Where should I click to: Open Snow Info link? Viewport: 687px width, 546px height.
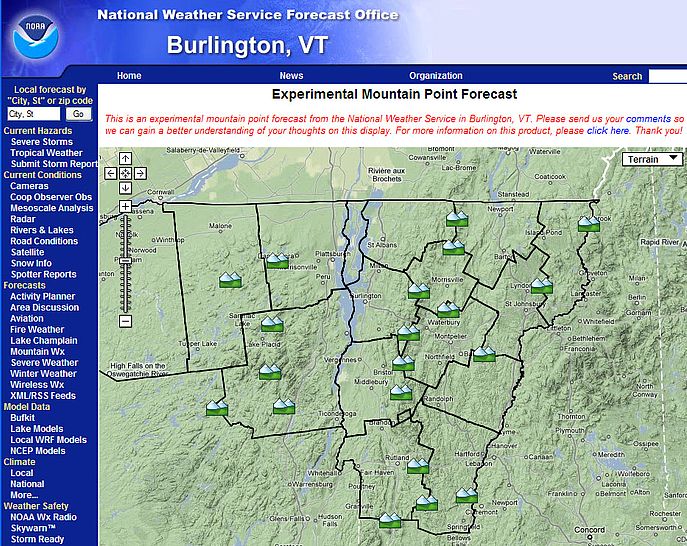pos(31,263)
